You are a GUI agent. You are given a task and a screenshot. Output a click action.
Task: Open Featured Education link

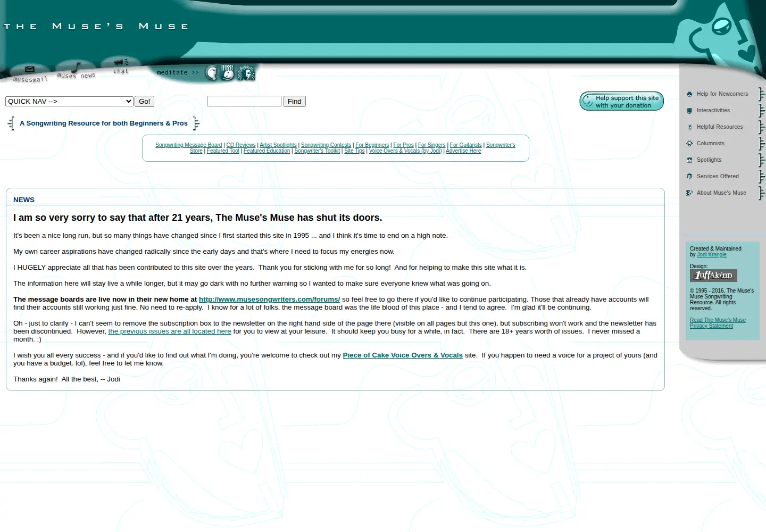coord(267,151)
